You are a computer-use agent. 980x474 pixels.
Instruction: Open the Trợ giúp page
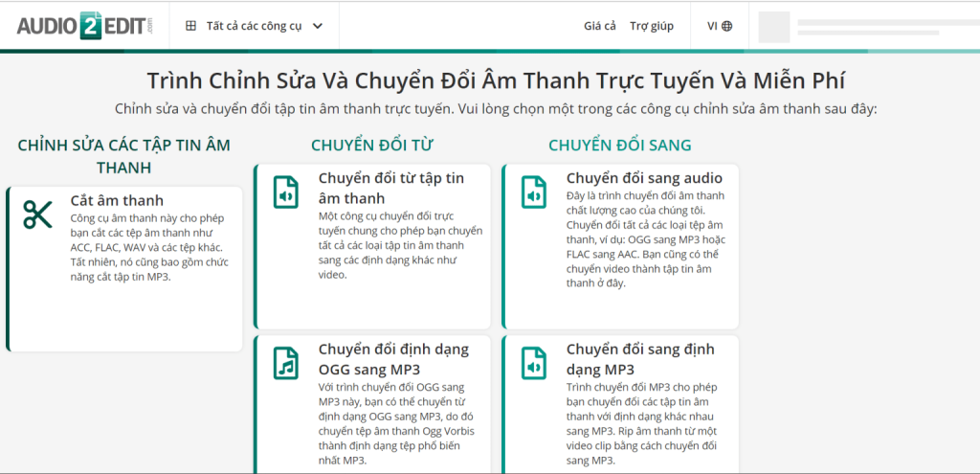[x=651, y=26]
